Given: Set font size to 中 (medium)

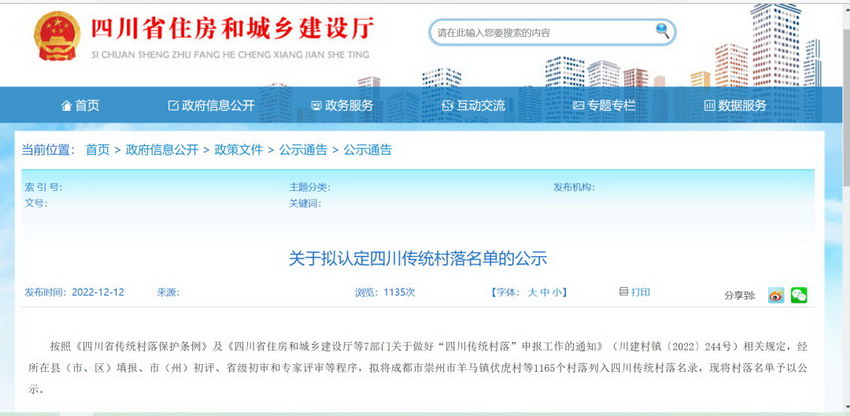Looking at the screenshot, I should [545, 292].
